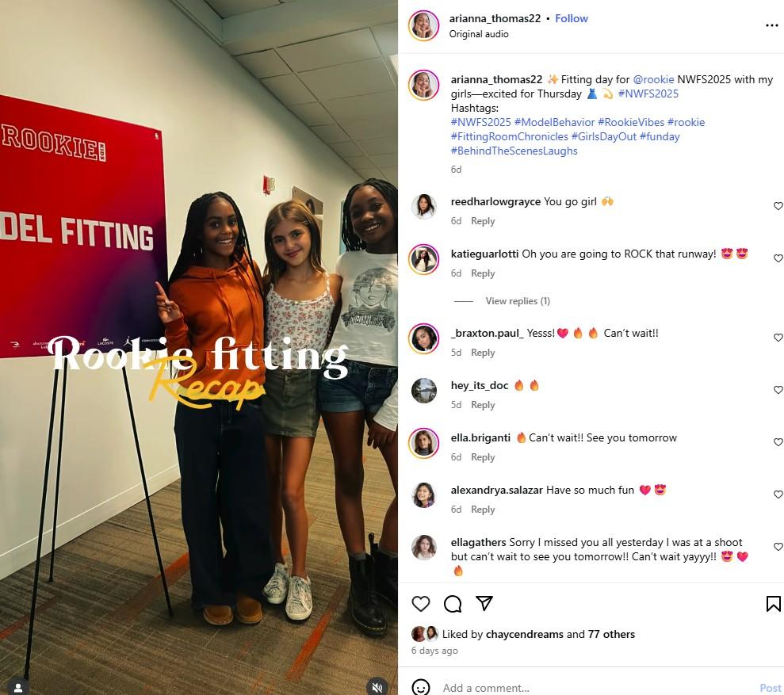
Task: Open #FittingRoomChronicles hashtag
Action: point(510,136)
